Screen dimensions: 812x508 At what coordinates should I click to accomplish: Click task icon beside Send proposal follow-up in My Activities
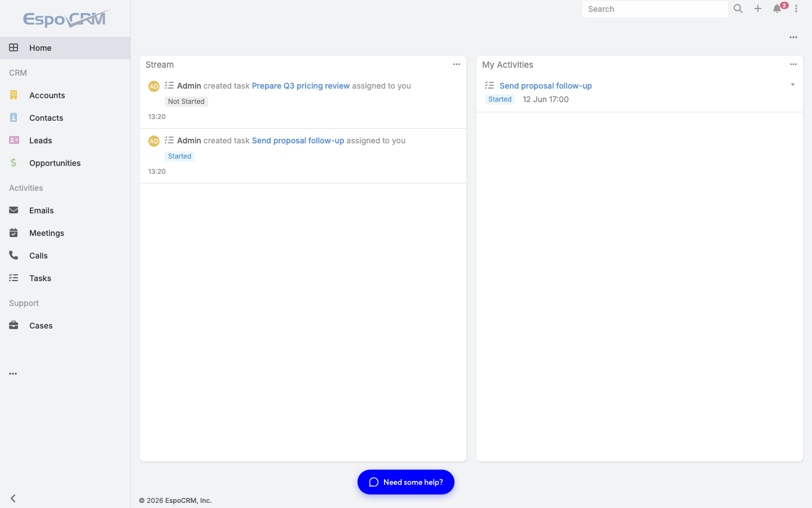point(489,85)
